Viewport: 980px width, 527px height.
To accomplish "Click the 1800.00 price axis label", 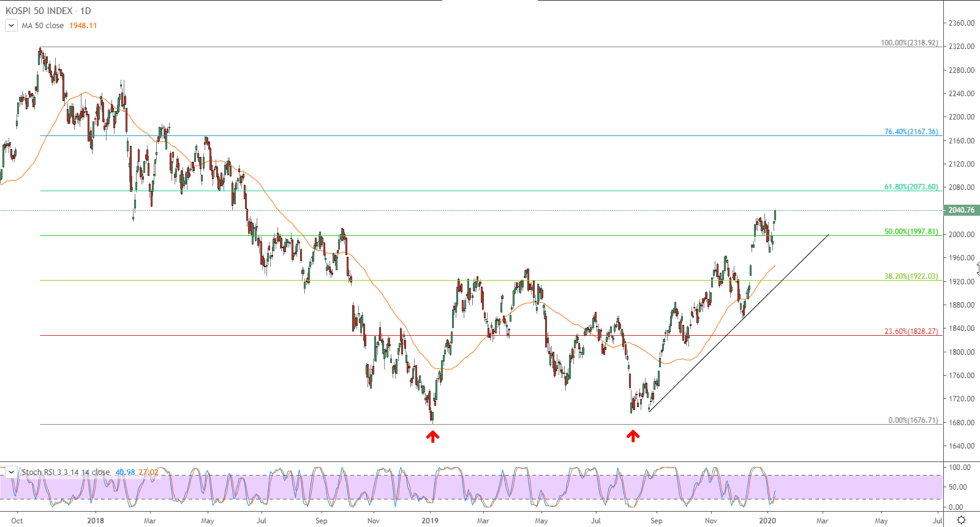I will pos(962,352).
